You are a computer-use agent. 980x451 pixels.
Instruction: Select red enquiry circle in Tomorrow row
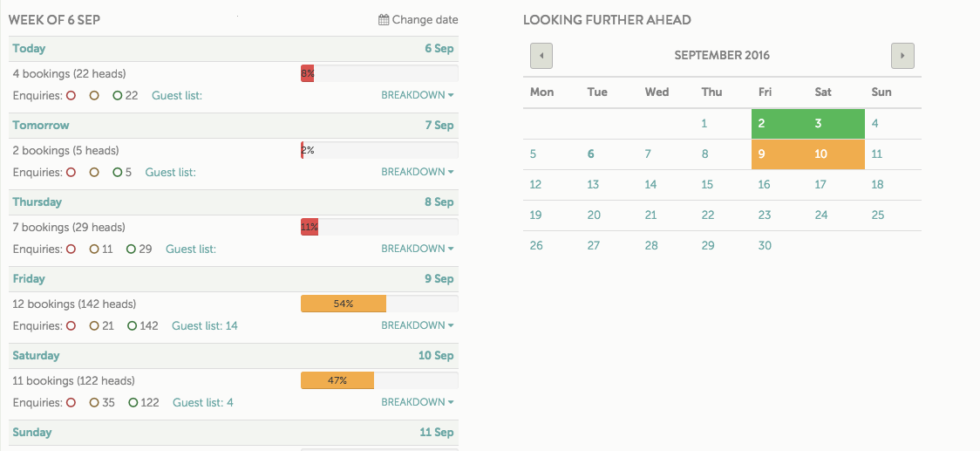pos(71,172)
